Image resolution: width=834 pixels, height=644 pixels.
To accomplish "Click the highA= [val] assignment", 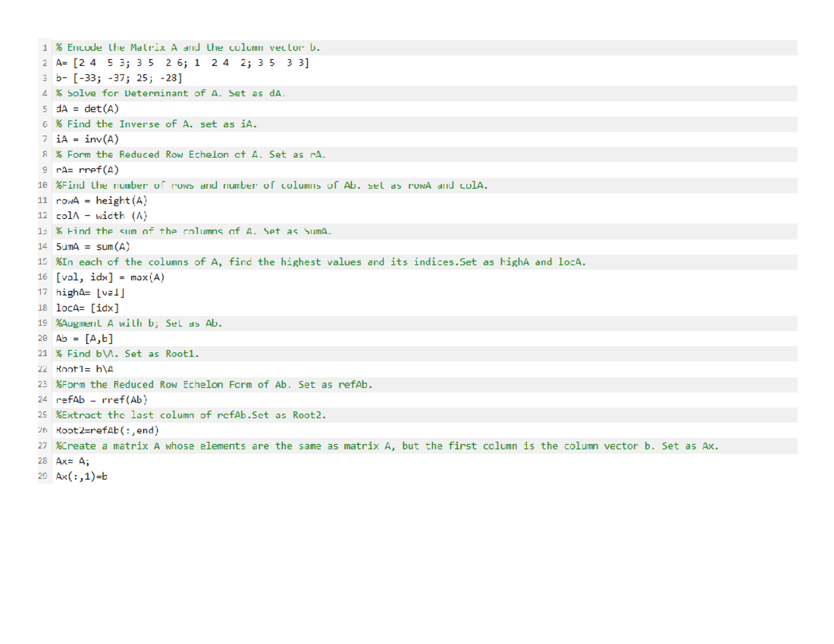I will (x=89, y=292).
